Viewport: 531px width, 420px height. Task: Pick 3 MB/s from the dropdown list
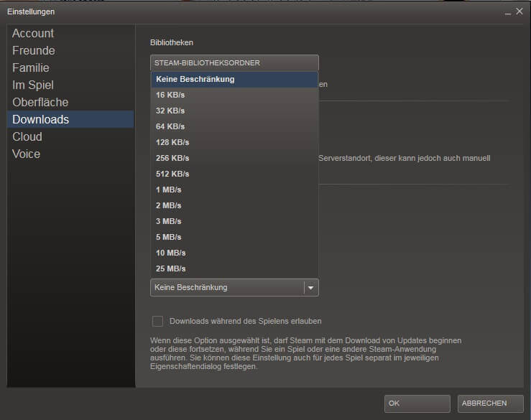click(x=234, y=221)
